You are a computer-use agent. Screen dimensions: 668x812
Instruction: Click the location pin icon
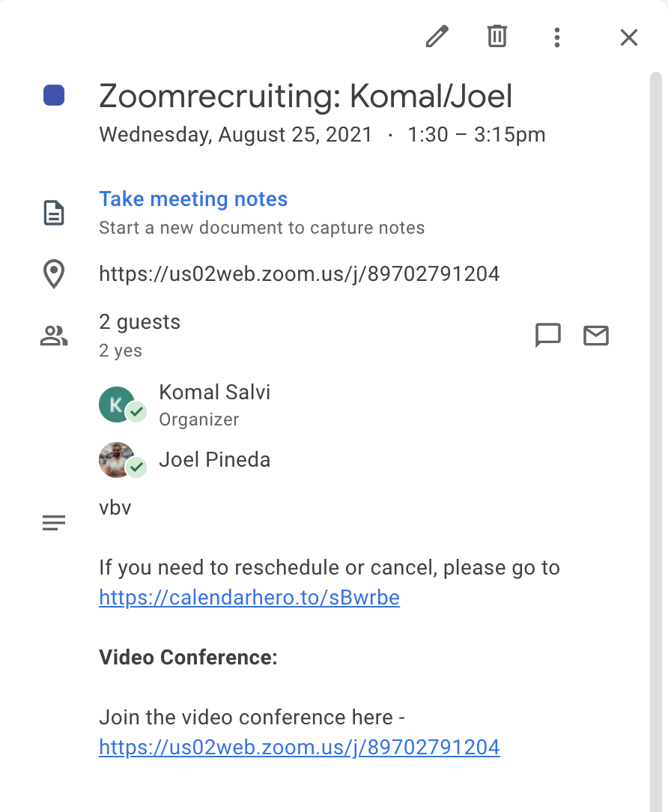(x=54, y=274)
